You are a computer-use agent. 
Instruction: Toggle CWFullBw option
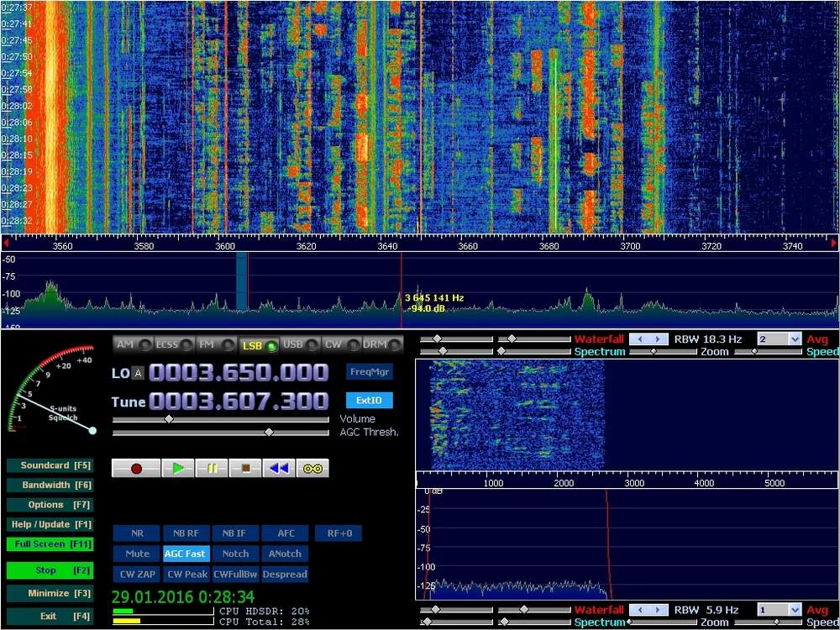coord(235,574)
